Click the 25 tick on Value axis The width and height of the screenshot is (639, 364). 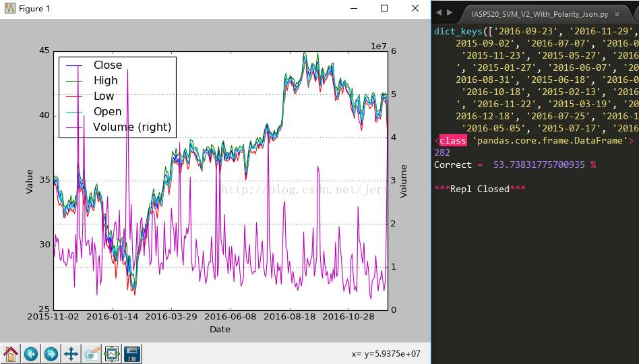[44, 309]
